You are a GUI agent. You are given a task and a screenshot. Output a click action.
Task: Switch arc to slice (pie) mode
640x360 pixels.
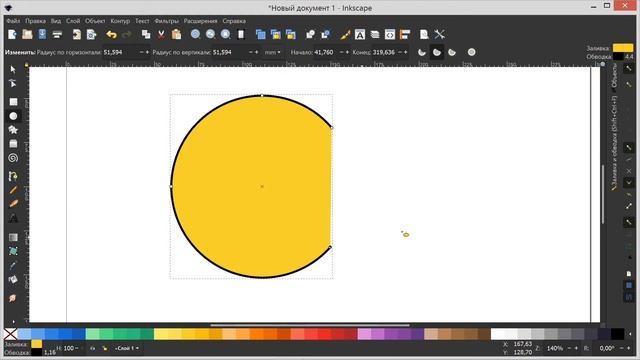pyautogui.click(x=422, y=52)
